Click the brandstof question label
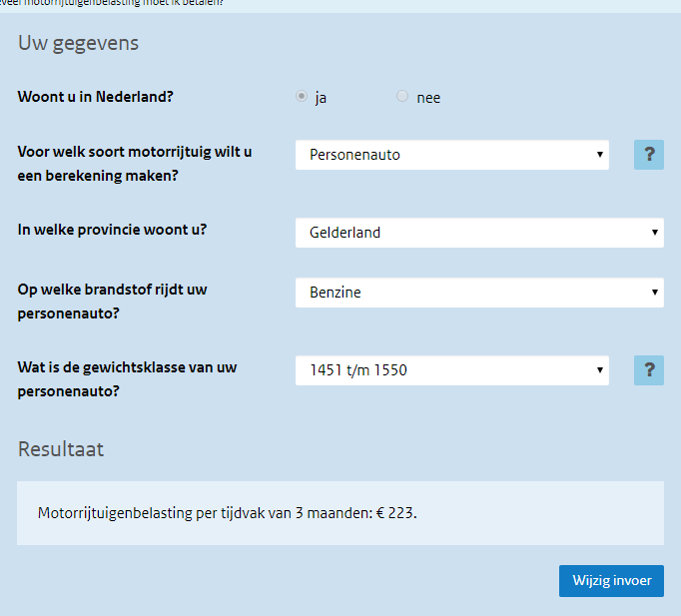681x616 pixels. [x=113, y=301]
